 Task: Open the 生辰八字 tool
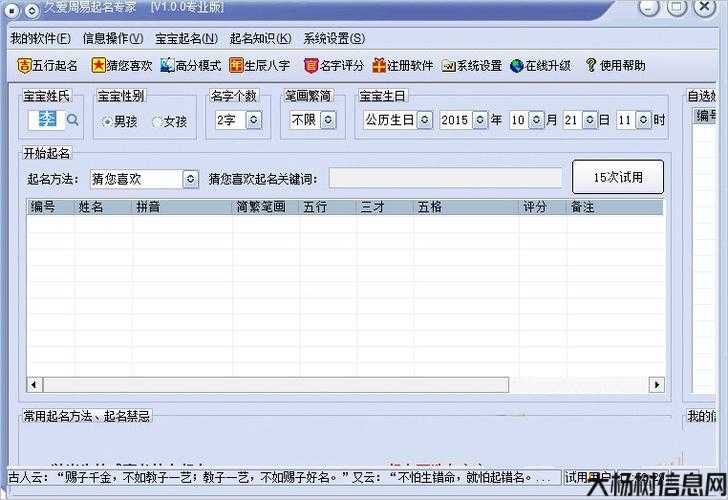point(260,65)
